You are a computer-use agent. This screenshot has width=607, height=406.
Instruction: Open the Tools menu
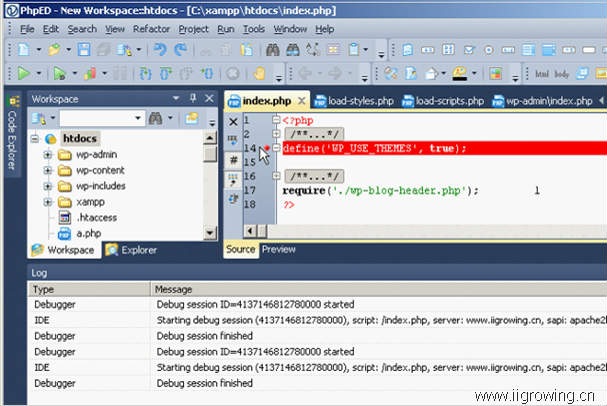pos(254,29)
